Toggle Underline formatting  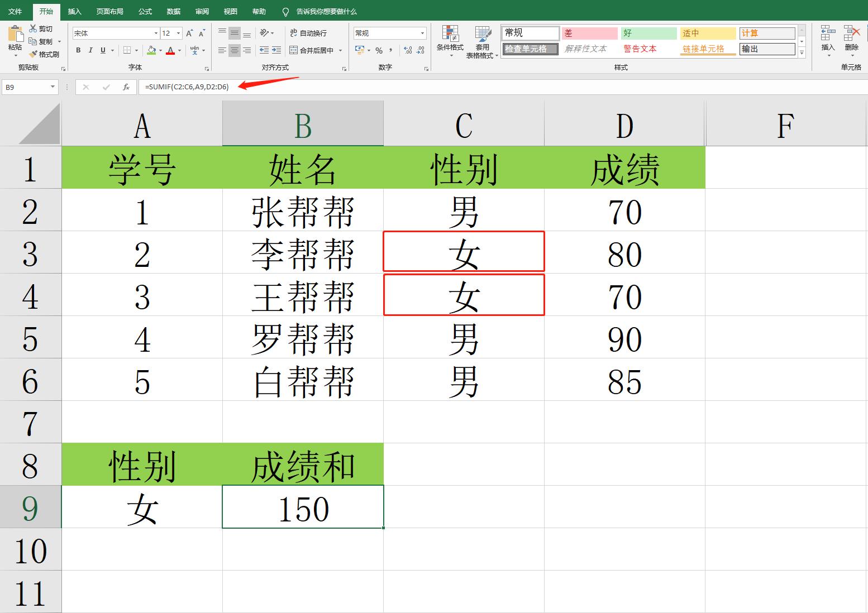coord(103,50)
